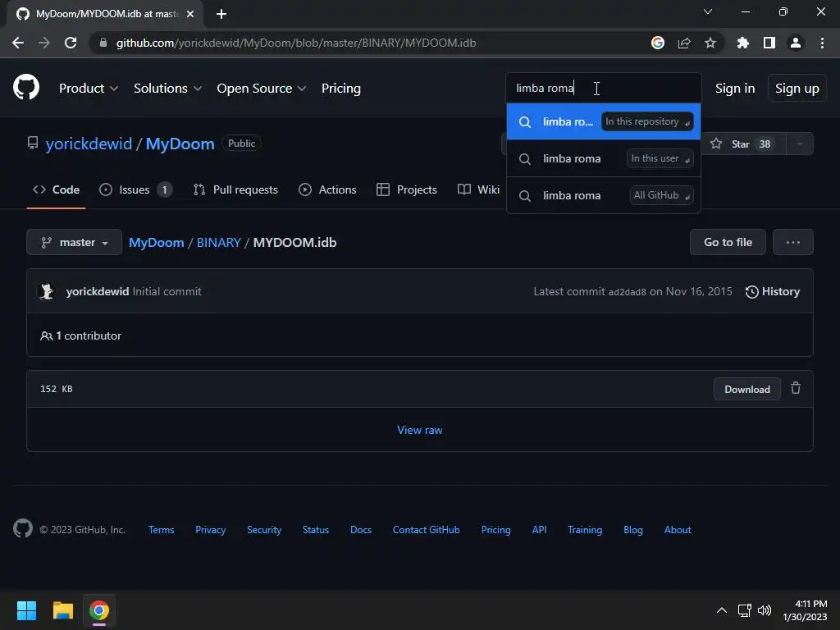This screenshot has width=840, height=630.
Task: Click the yorickdewid avatar in commit row
Action: coord(47,291)
